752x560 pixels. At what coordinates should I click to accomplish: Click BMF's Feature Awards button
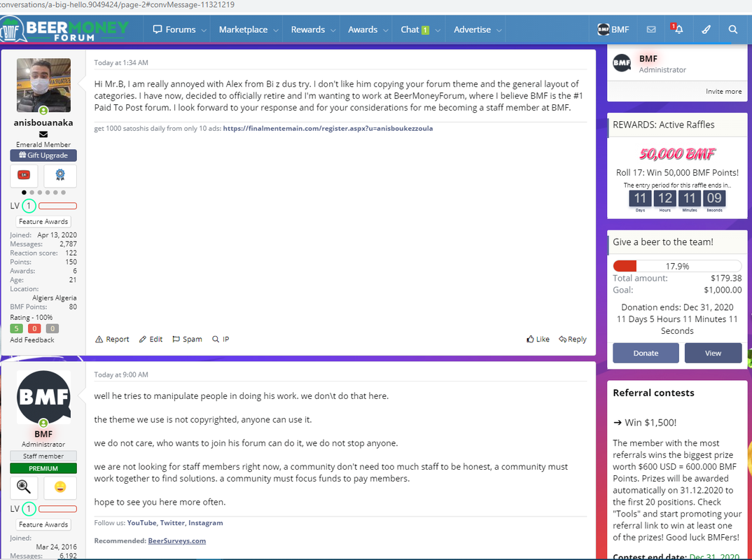click(43, 524)
